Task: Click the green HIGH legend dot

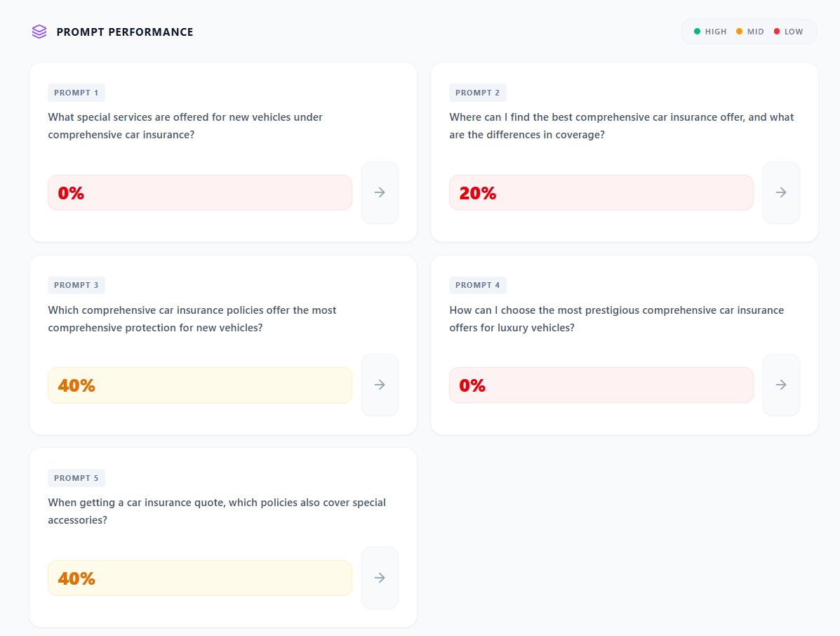Action: 697,31
